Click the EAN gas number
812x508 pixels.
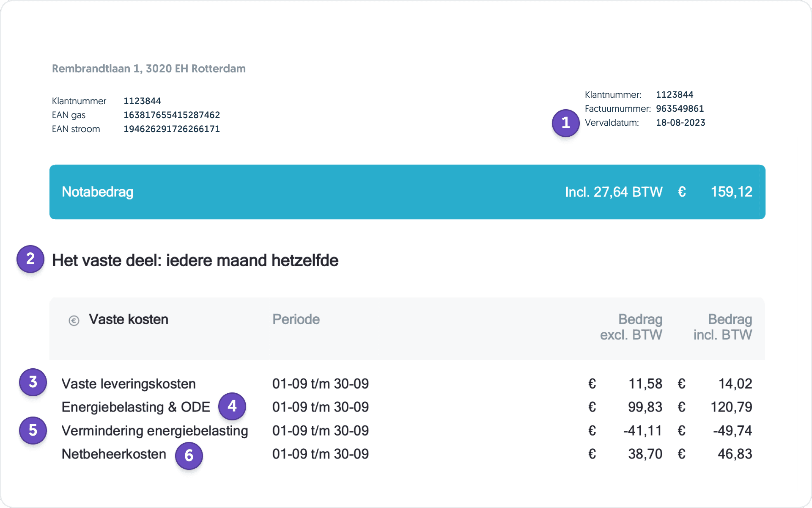(x=171, y=115)
